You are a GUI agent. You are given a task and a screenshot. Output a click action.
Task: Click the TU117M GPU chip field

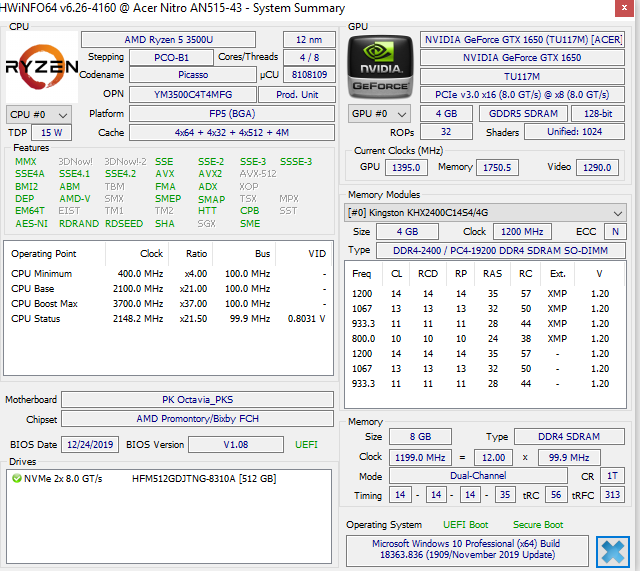pyautogui.click(x=522, y=76)
